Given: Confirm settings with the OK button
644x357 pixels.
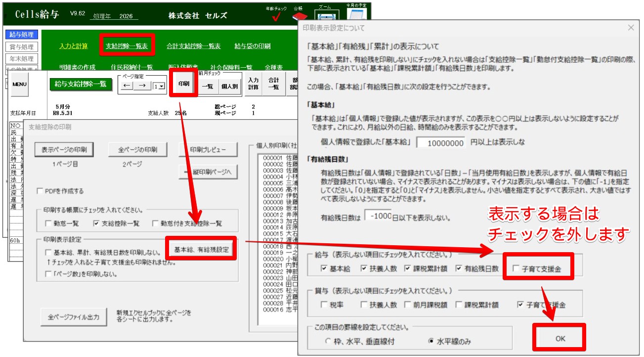Looking at the screenshot, I should click(x=558, y=337).
